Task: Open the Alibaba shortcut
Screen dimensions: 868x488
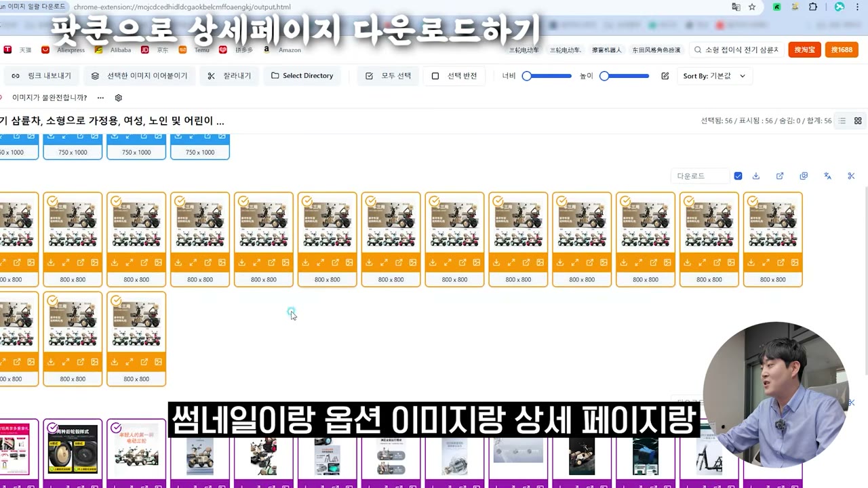Action: click(x=113, y=49)
